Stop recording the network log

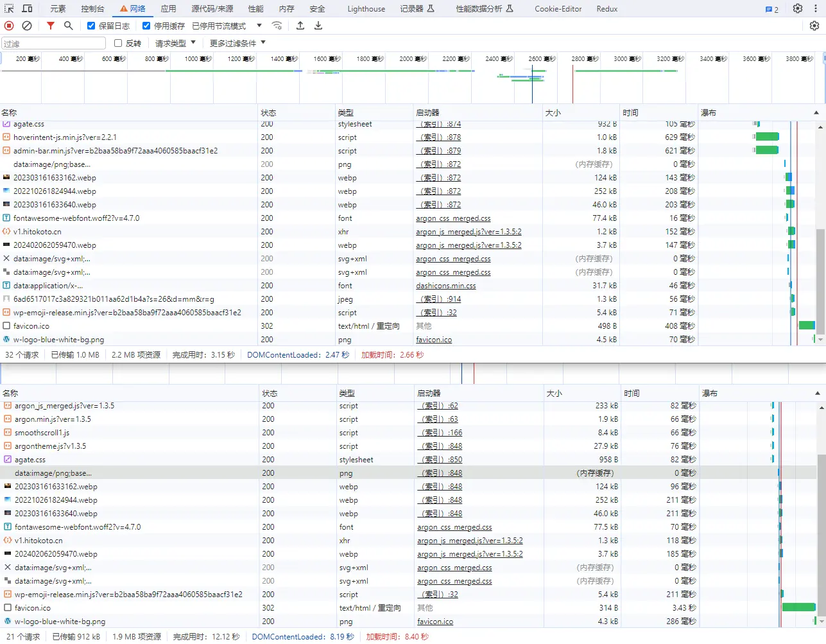9,26
